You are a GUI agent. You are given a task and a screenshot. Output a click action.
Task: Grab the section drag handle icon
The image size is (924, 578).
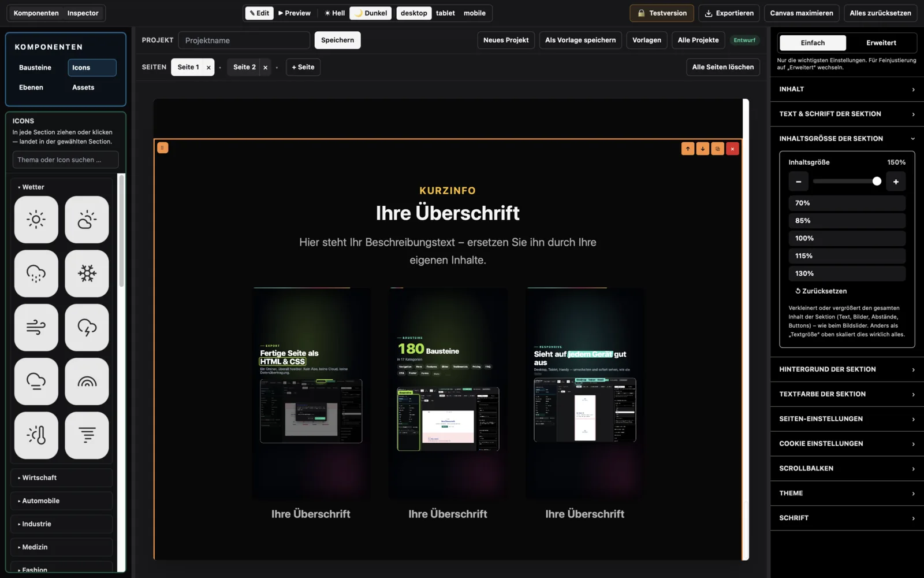tap(162, 148)
